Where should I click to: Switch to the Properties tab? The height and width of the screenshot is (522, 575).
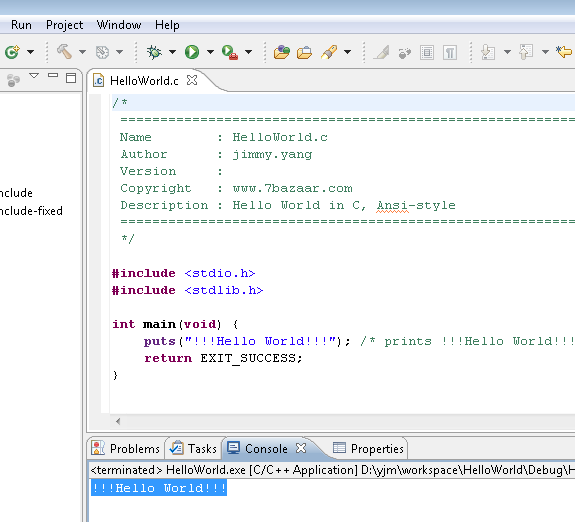coord(368,448)
